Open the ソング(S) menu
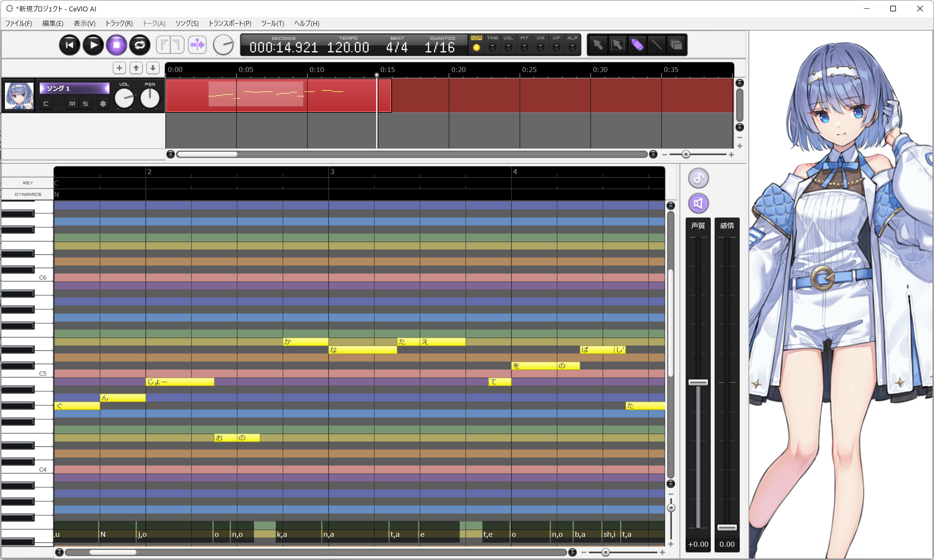Viewport: 934px width, 560px height. 187,24
